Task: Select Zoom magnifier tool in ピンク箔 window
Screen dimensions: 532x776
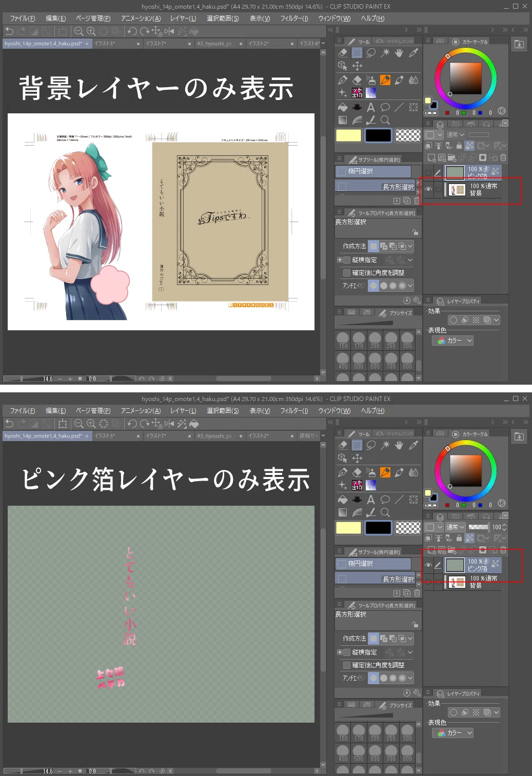Action: click(x=385, y=512)
